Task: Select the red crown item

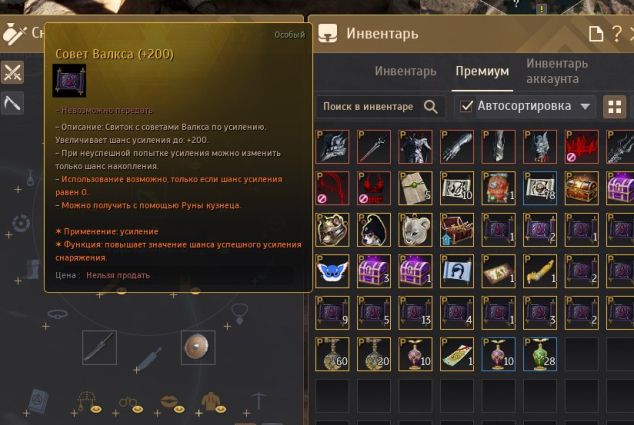Action: pos(581,147)
